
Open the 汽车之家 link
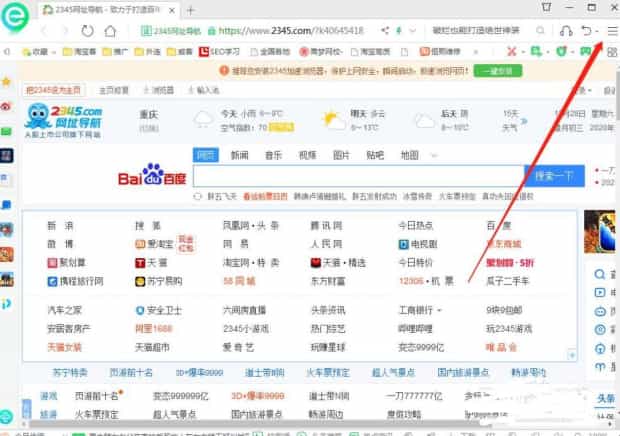click(x=64, y=310)
